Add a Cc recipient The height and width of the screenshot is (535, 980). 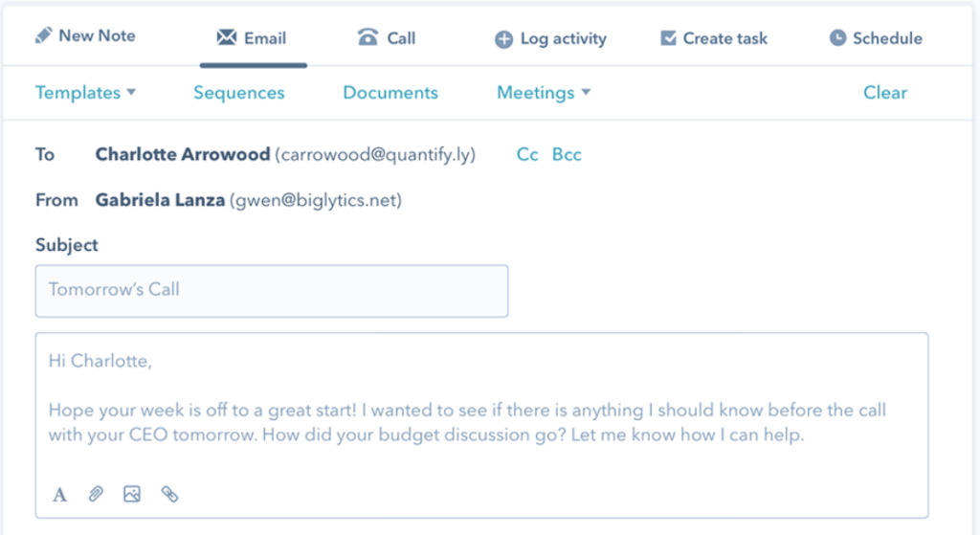pyautogui.click(x=527, y=154)
